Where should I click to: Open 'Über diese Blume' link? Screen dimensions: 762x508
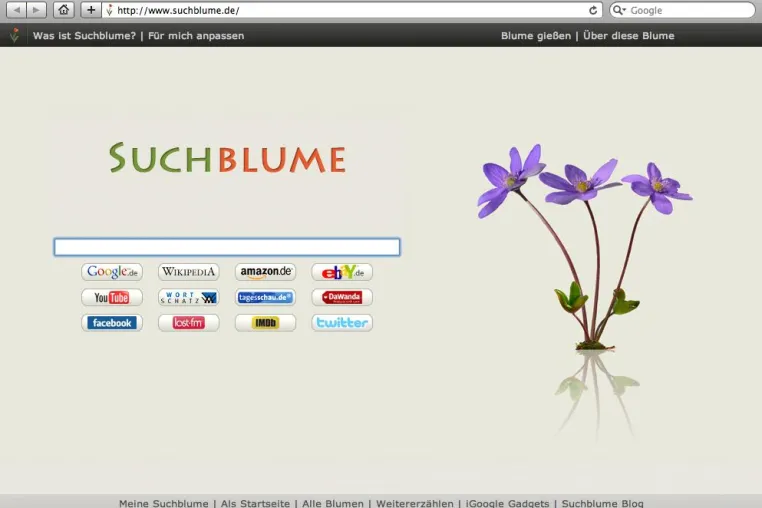tap(628, 35)
